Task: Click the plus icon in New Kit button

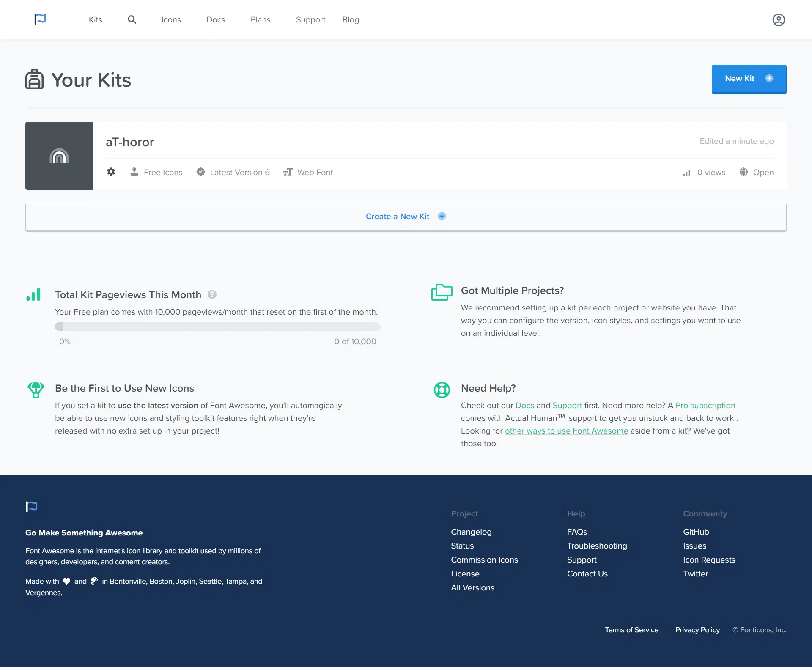Action: 769,78
